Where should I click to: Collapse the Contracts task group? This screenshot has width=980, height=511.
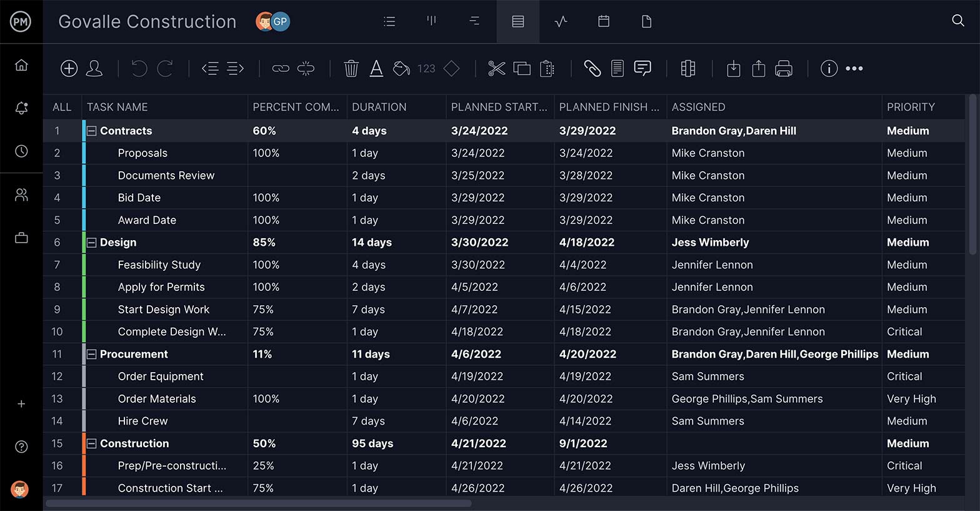[x=92, y=131]
